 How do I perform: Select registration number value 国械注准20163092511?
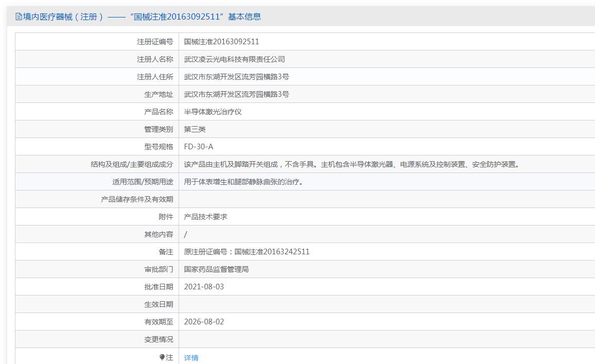coord(222,42)
